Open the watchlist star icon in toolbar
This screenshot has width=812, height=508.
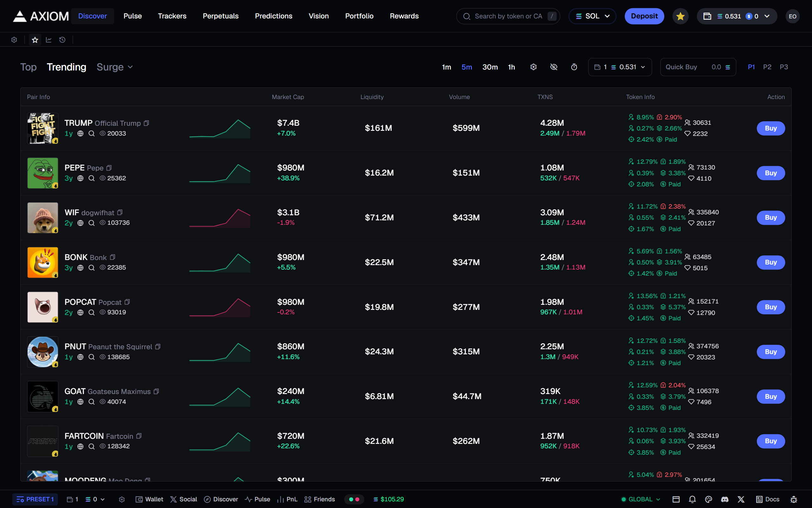pos(35,40)
